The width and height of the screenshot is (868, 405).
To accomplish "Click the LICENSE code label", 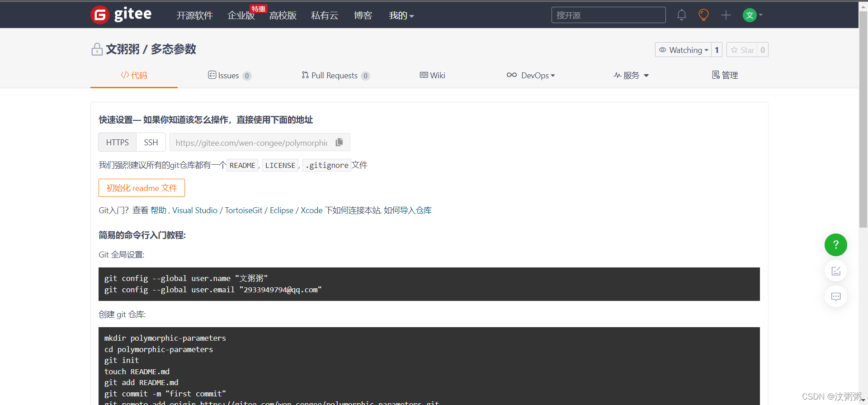I will point(280,165).
